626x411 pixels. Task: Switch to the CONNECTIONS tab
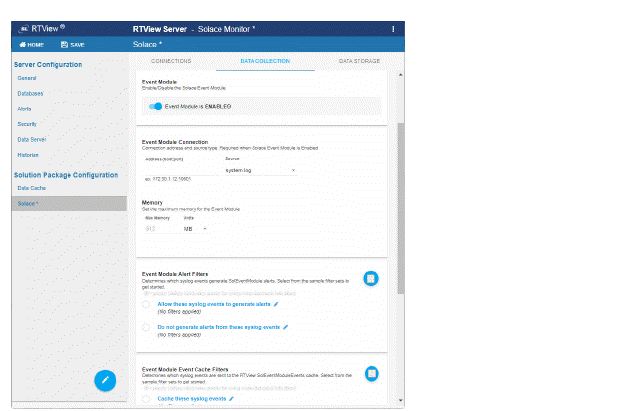pyautogui.click(x=177, y=61)
